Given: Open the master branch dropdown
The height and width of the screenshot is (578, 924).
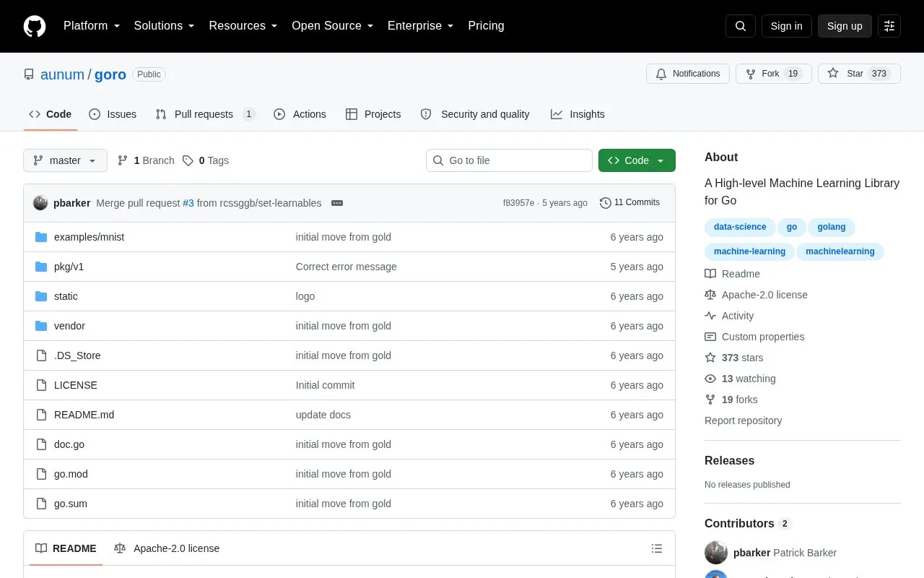Looking at the screenshot, I should click(x=65, y=160).
